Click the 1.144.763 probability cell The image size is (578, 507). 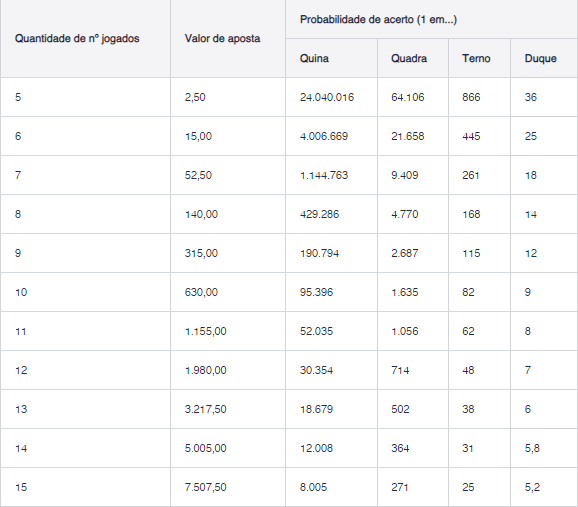tap(331, 175)
